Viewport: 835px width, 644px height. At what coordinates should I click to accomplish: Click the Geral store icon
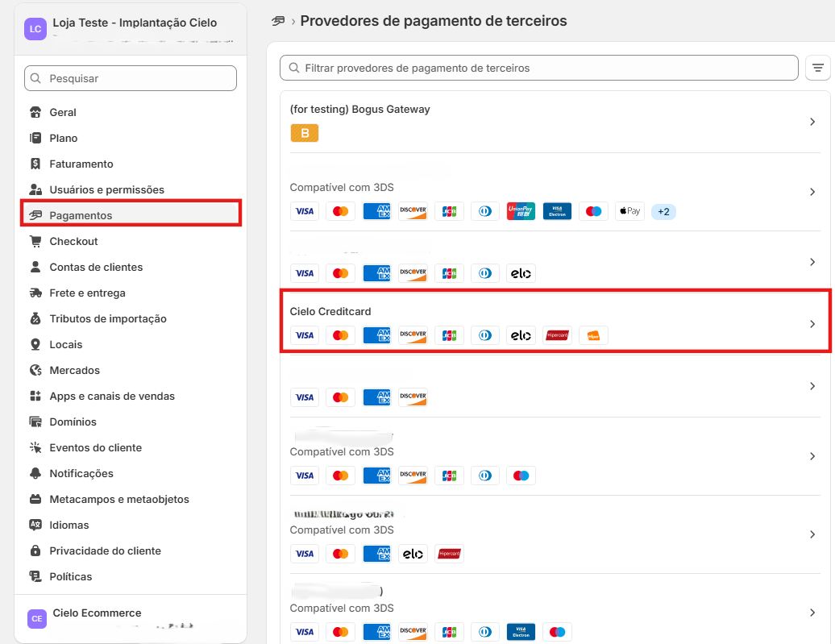[35, 112]
